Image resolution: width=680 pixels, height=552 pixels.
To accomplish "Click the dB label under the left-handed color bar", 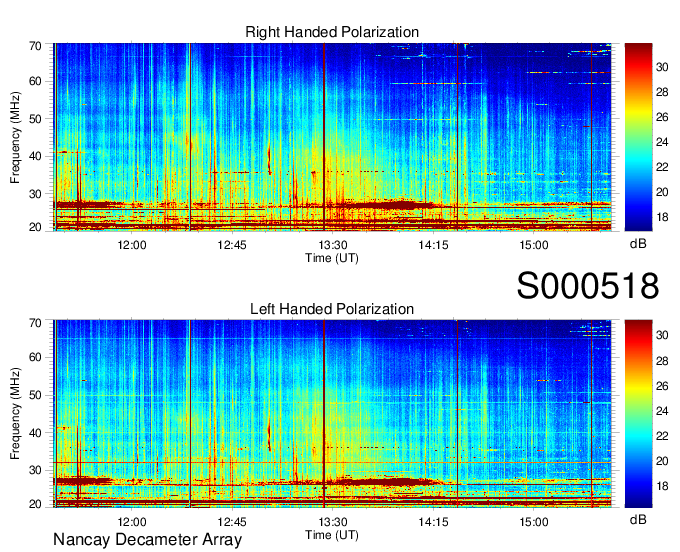I will (638, 519).
